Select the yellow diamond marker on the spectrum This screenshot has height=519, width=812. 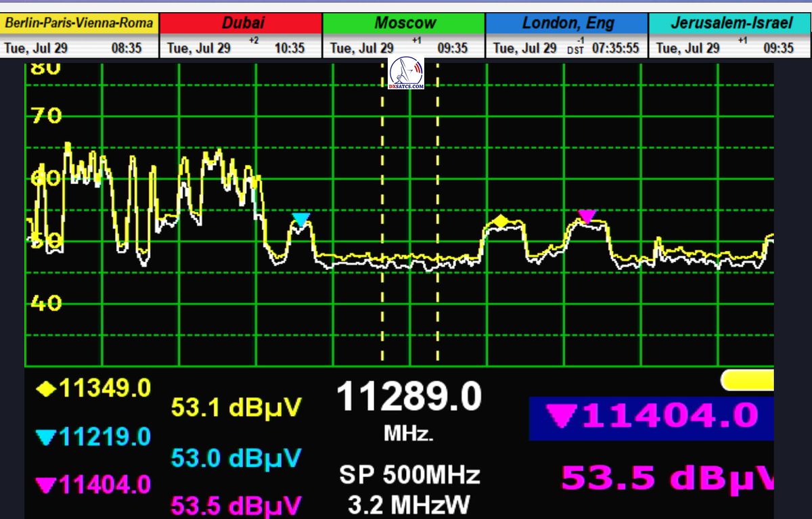pyautogui.click(x=500, y=221)
